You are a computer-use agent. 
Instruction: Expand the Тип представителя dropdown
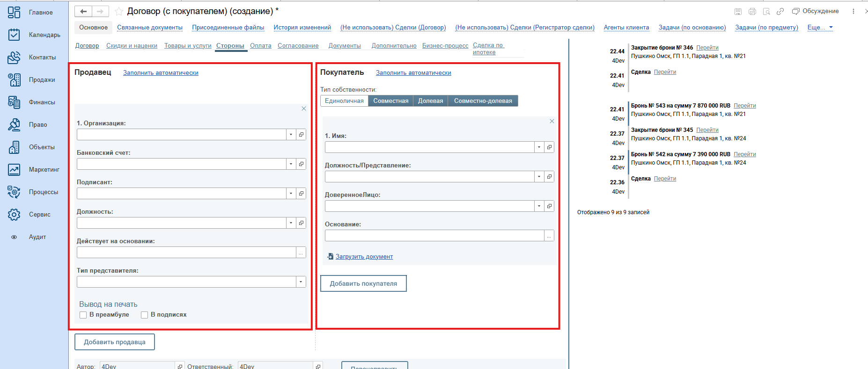click(301, 282)
